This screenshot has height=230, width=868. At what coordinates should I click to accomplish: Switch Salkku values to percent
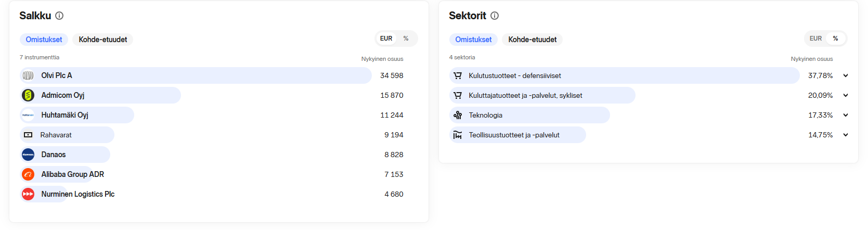[406, 39]
